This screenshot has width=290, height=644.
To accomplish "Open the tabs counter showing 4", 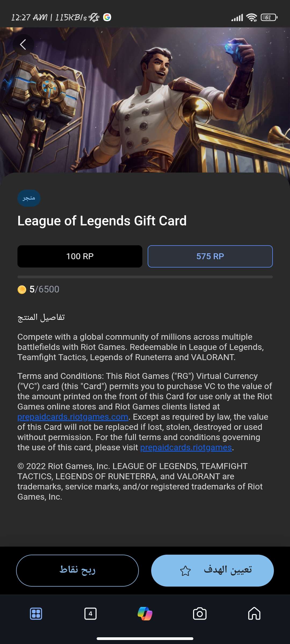I will pyautogui.click(x=90, y=613).
